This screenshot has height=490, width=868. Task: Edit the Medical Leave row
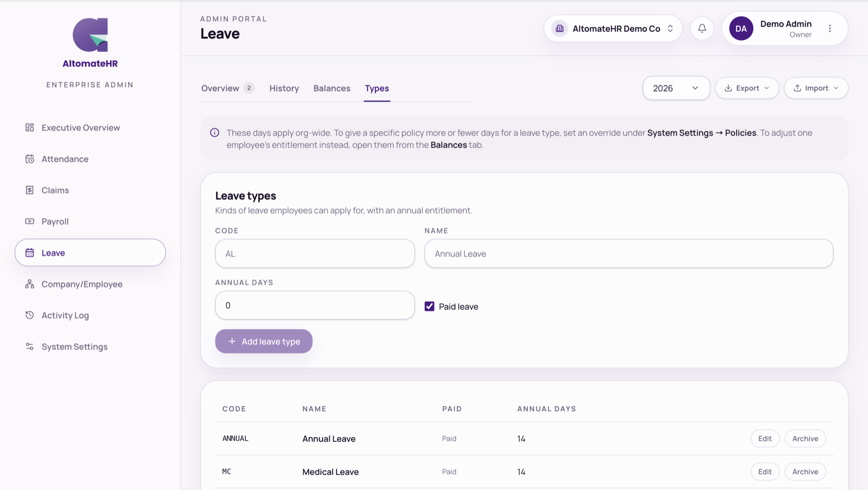pos(765,472)
